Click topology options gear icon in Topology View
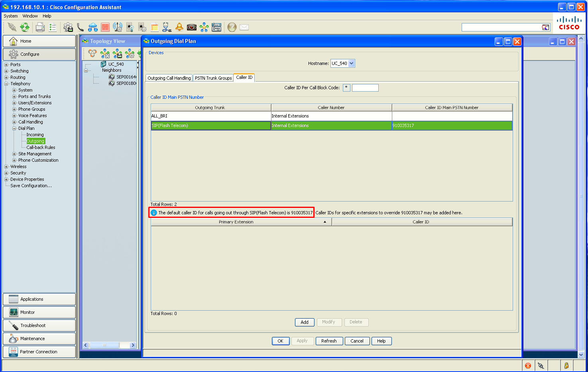588x372 pixels. pyautogui.click(x=130, y=53)
